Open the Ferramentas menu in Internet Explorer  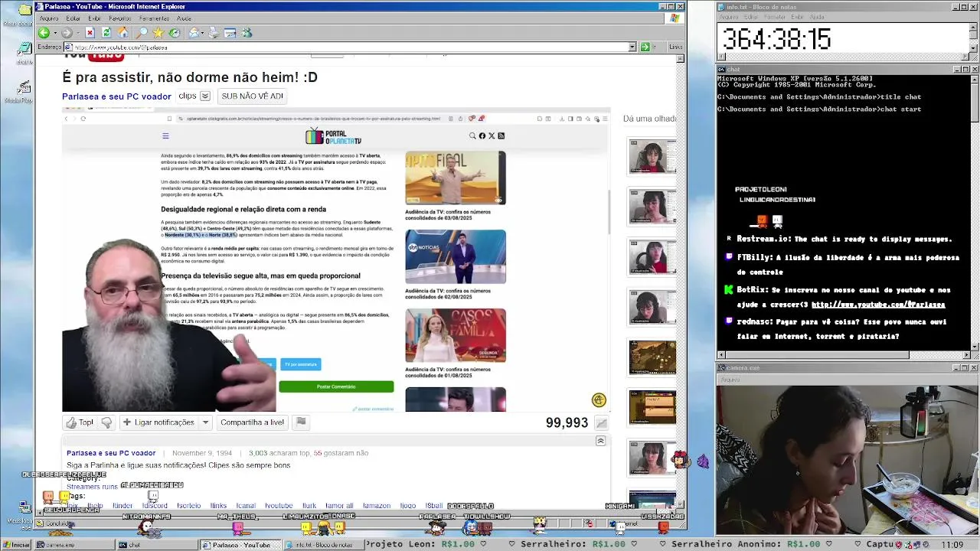click(x=154, y=18)
